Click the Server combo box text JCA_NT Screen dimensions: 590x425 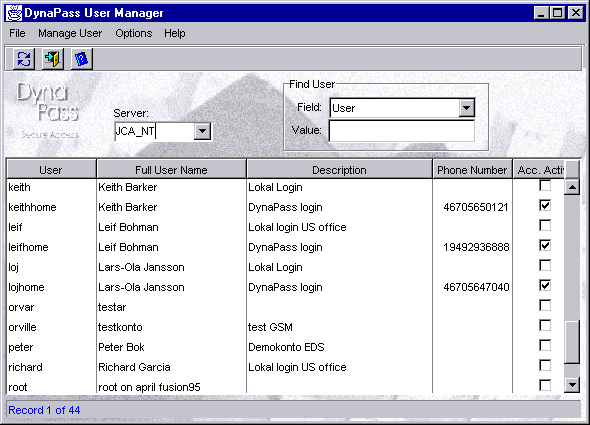(x=135, y=131)
